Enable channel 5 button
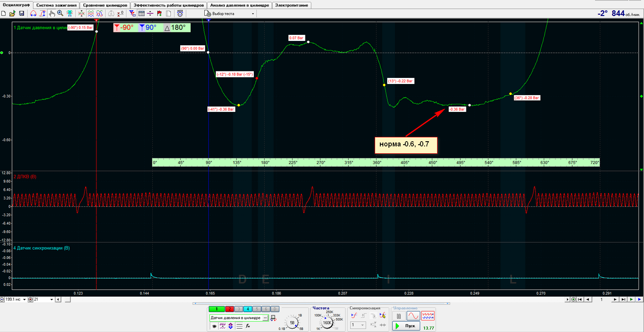Image resolution: width=644 pixels, height=332 pixels. [257, 309]
